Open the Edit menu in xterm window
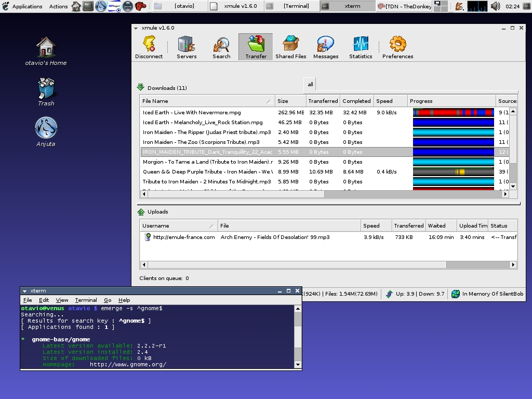532x399 pixels. click(x=44, y=300)
